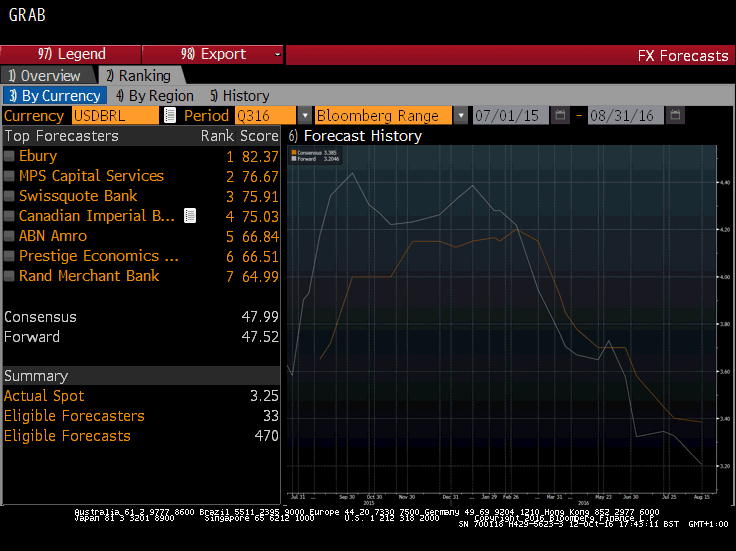Open the start date calendar picker
736x551 pixels.
[x=560, y=115]
